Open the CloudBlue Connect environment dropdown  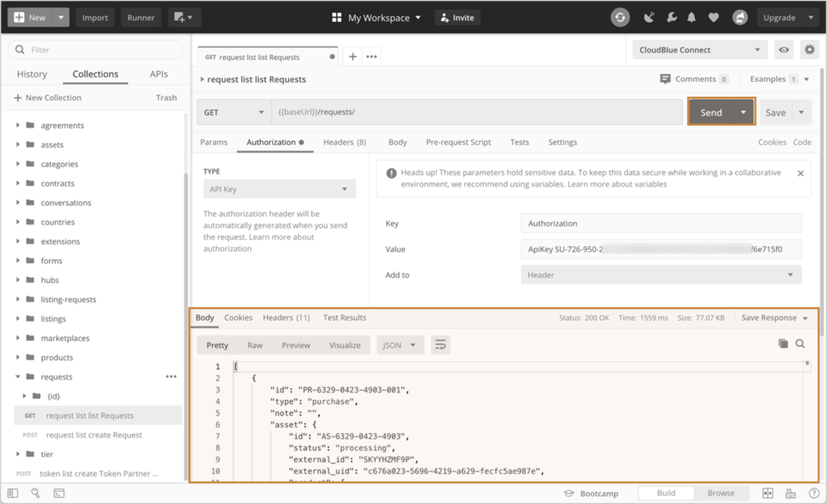pyautogui.click(x=700, y=50)
